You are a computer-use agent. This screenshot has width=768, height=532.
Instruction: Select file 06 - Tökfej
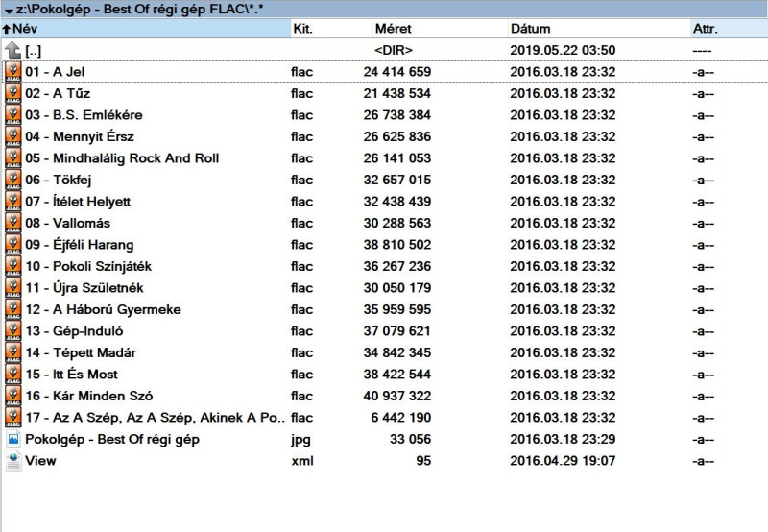click(59, 180)
